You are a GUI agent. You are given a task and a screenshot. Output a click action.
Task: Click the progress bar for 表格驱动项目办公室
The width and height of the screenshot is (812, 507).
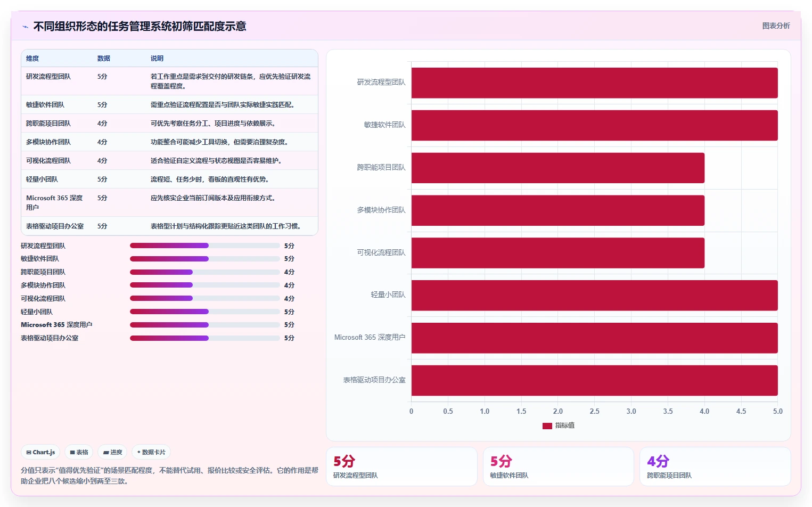204,338
